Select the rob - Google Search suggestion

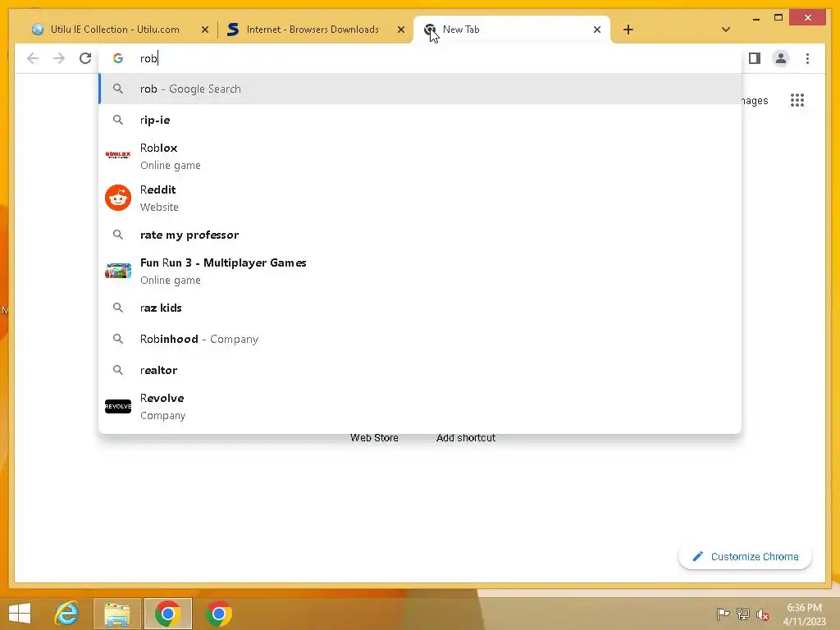[421, 89]
